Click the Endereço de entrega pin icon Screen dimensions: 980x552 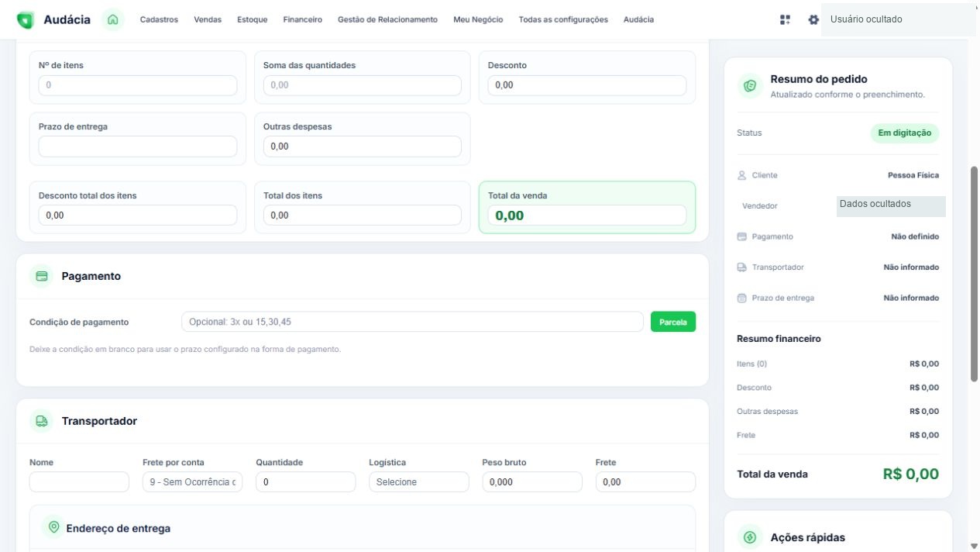click(x=53, y=527)
